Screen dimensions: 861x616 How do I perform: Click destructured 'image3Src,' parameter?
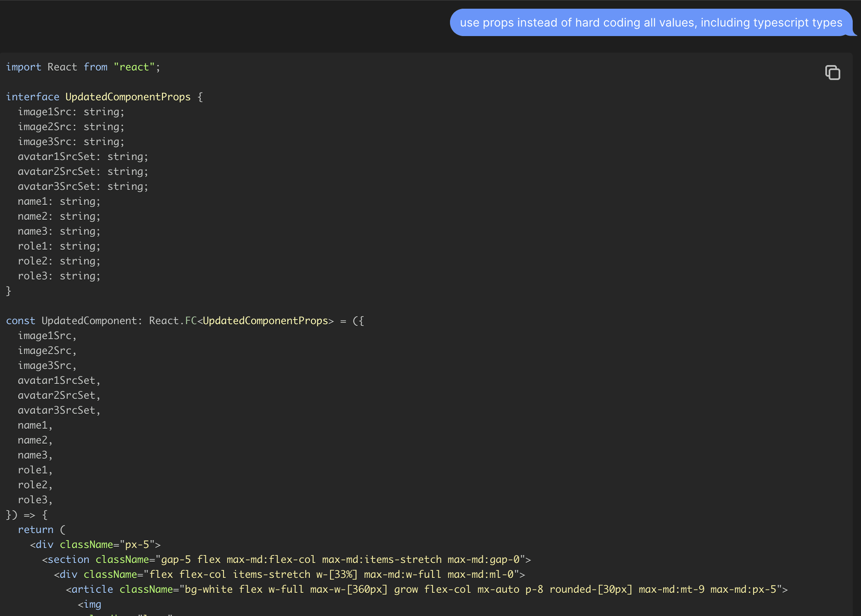point(47,366)
